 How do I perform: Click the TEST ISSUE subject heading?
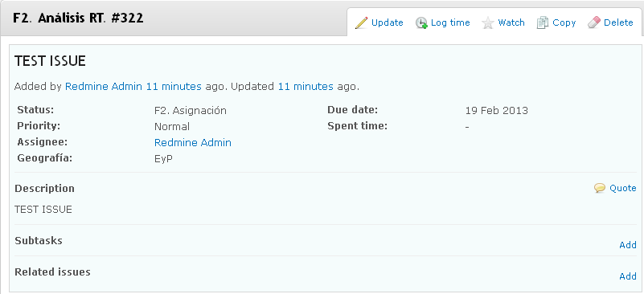[x=50, y=61]
